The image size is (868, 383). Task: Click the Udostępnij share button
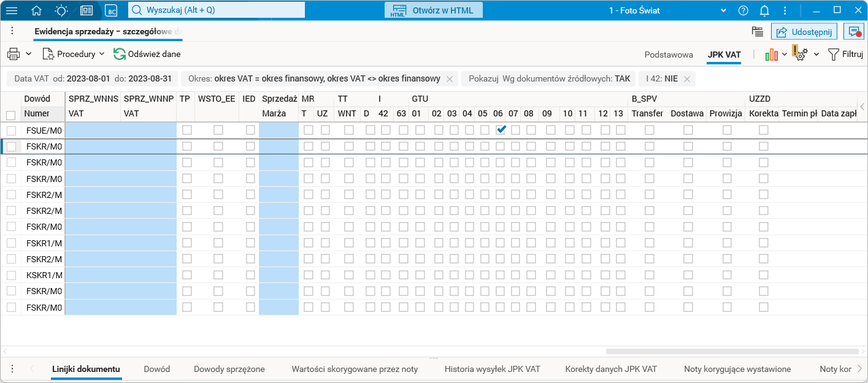click(805, 32)
